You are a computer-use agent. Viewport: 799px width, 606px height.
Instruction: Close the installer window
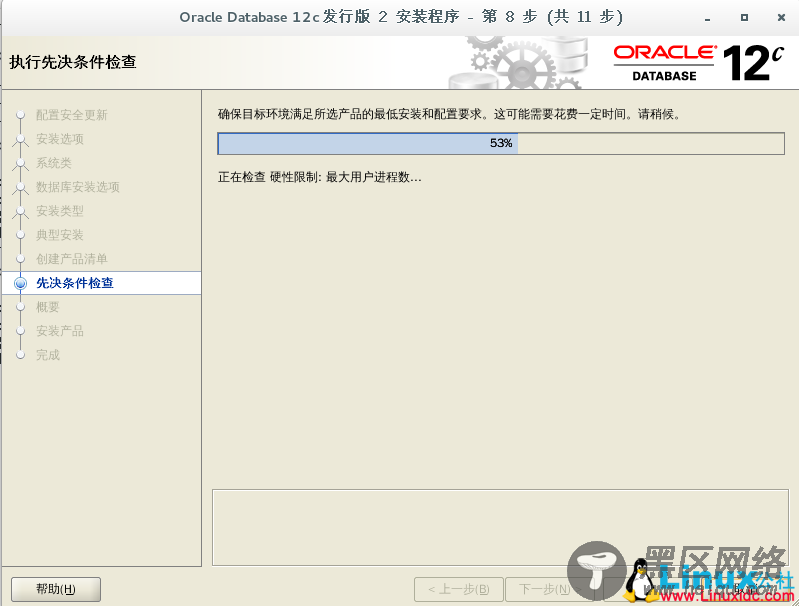click(x=781, y=17)
